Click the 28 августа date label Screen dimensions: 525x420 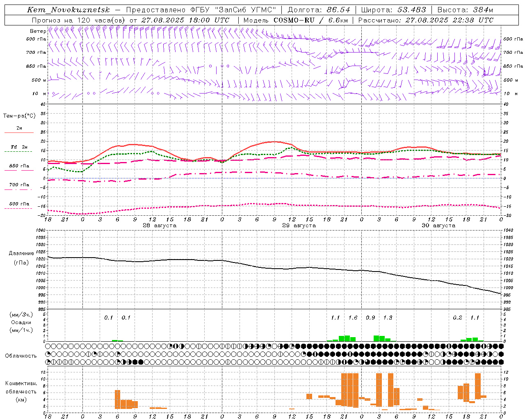[x=160, y=226]
